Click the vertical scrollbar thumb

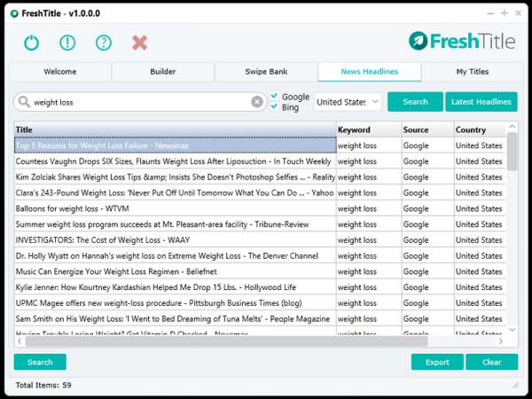tap(512, 152)
